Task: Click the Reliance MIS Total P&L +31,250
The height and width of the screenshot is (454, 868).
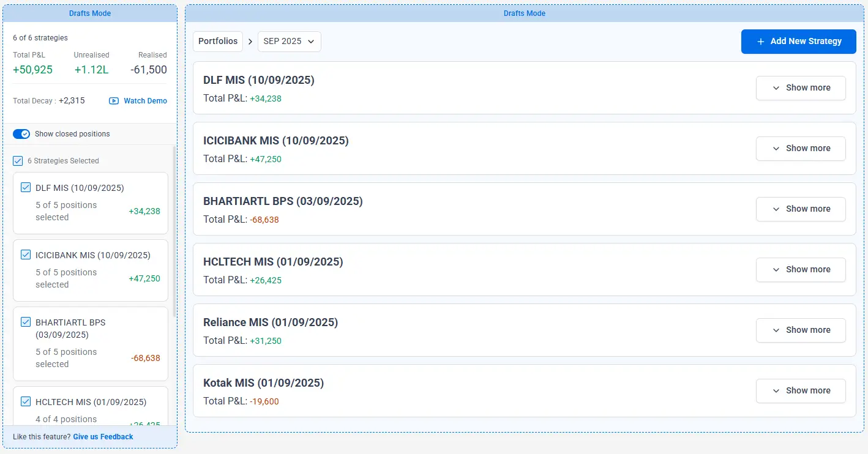Action: click(266, 341)
